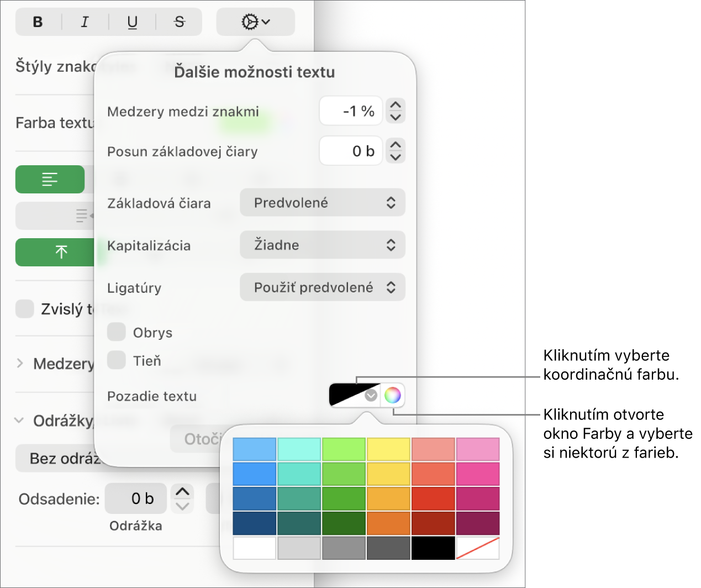Open the Colors window color wheel
The height and width of the screenshot is (588, 701).
coord(392,395)
